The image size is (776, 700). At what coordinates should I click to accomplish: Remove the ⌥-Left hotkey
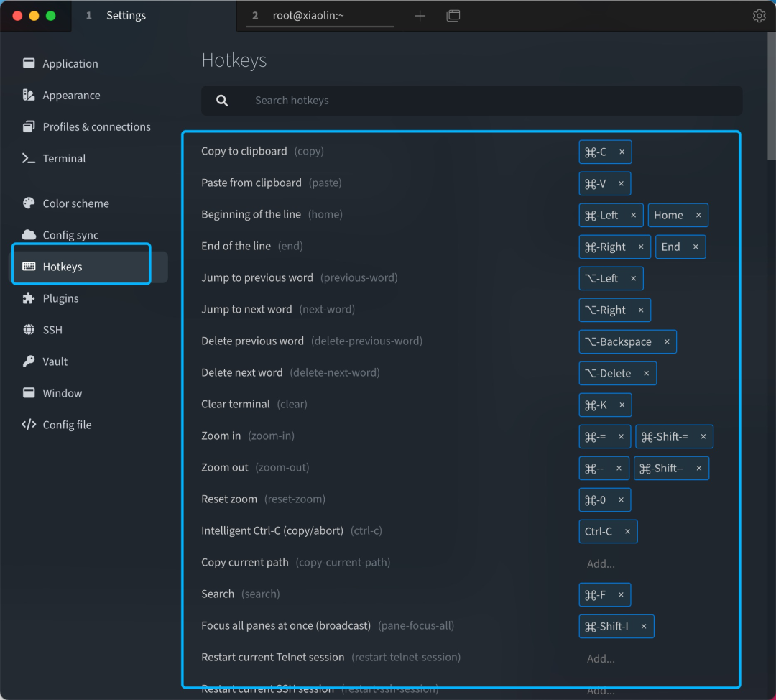click(634, 279)
